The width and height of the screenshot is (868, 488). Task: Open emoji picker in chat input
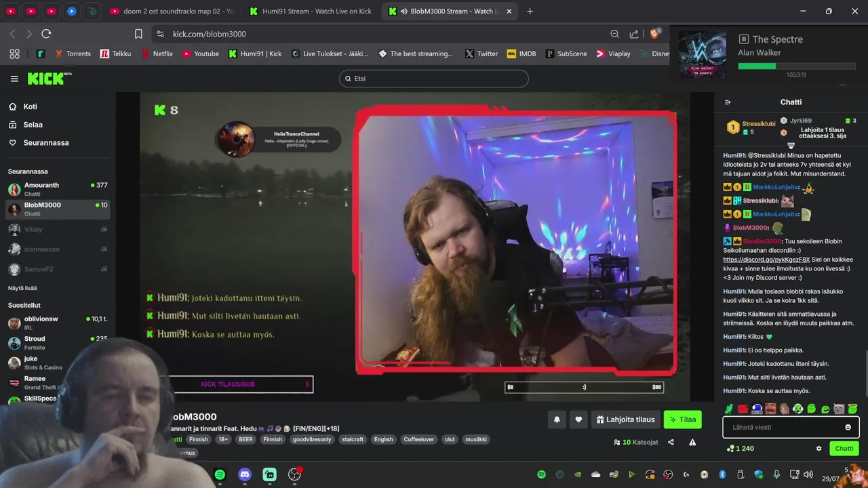[848, 427]
